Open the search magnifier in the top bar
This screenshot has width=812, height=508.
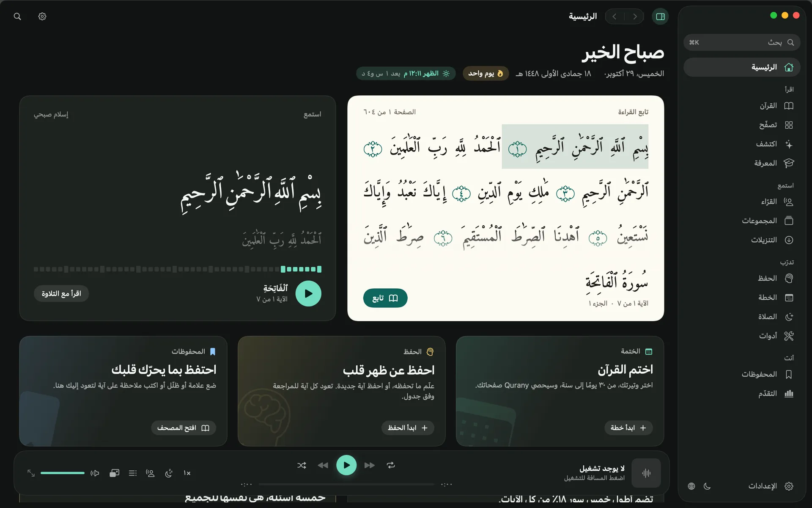(17, 17)
